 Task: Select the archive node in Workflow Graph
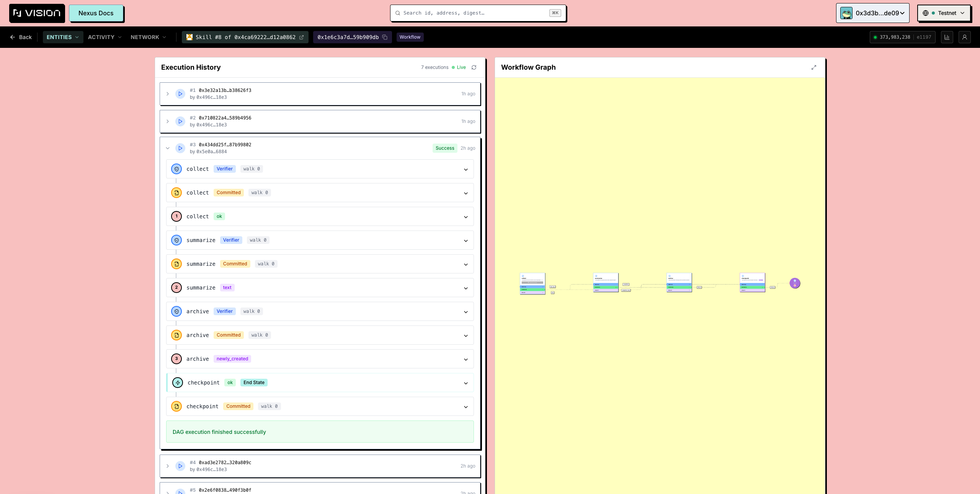click(x=679, y=283)
